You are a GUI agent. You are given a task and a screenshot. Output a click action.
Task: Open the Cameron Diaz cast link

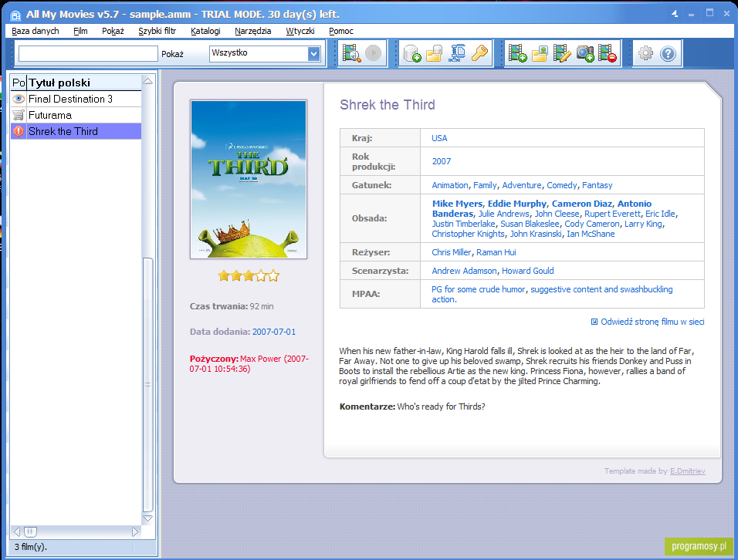(x=582, y=204)
